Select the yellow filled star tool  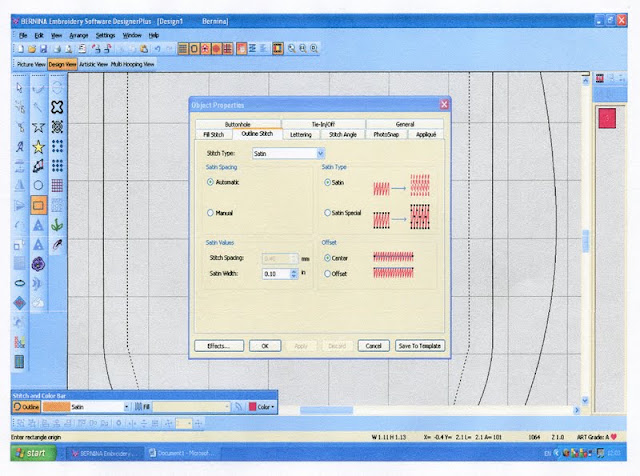pyautogui.click(x=38, y=147)
